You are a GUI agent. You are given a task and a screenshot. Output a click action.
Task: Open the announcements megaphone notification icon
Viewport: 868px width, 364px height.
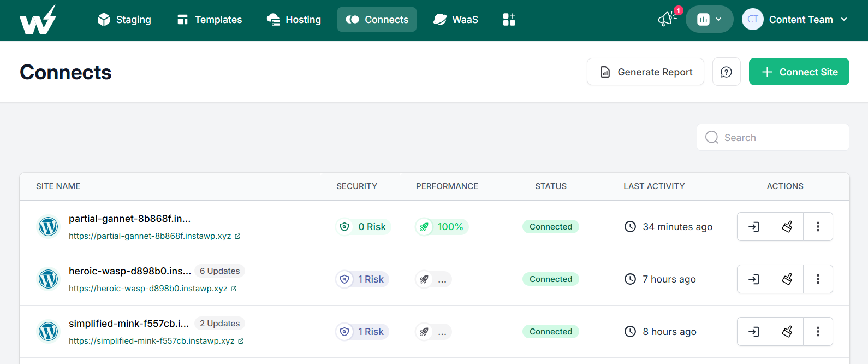pyautogui.click(x=667, y=20)
